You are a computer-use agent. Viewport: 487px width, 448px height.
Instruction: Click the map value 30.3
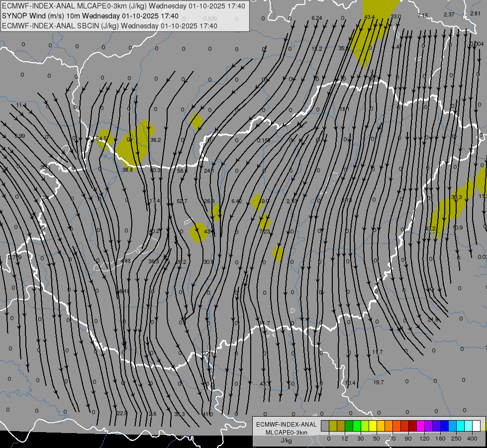(457, 197)
